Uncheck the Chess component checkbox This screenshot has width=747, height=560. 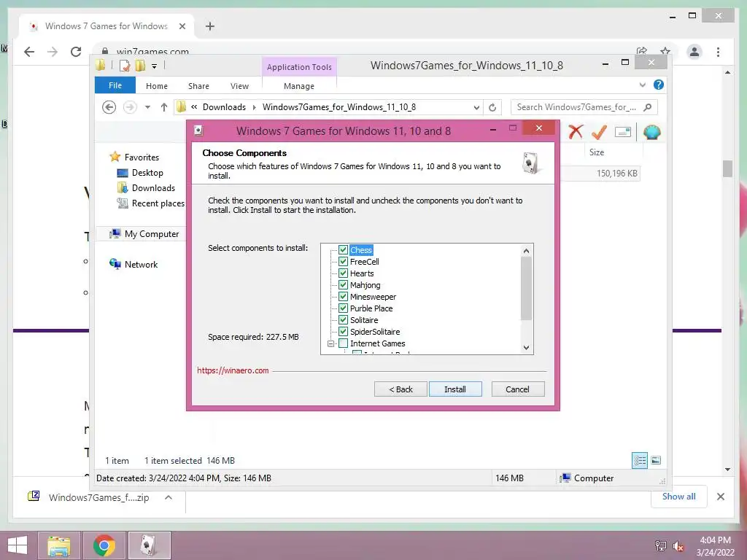click(343, 250)
